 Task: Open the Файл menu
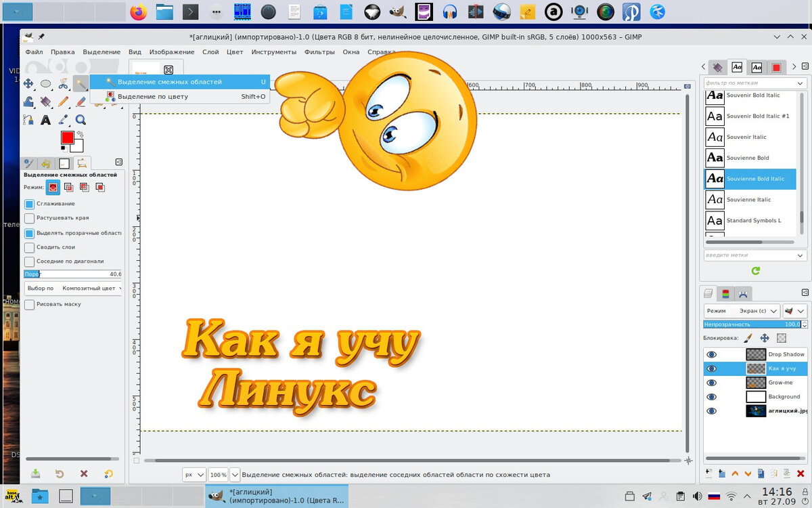tap(34, 52)
